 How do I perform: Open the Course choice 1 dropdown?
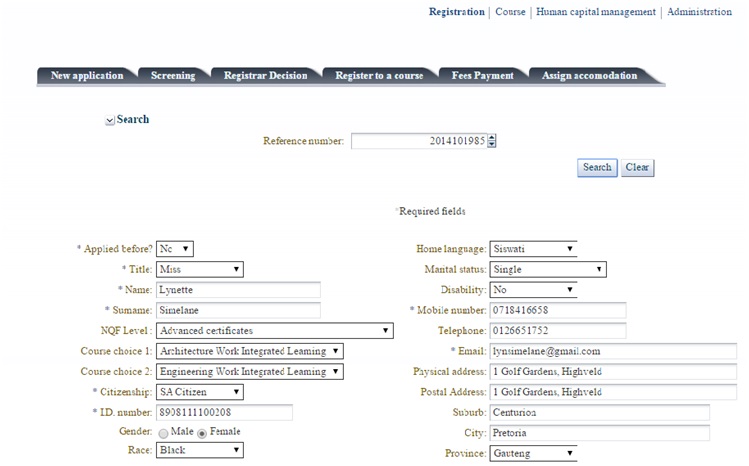click(x=250, y=351)
